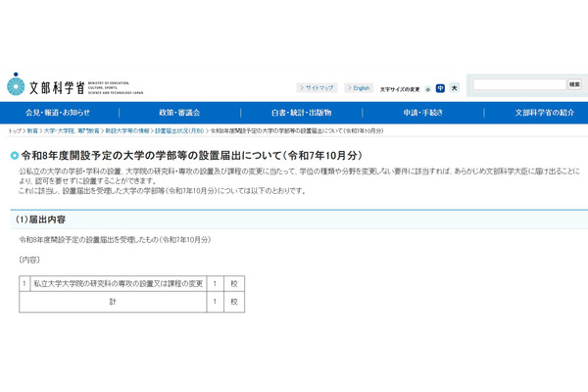Open the 申請・手続き menu

click(x=423, y=113)
